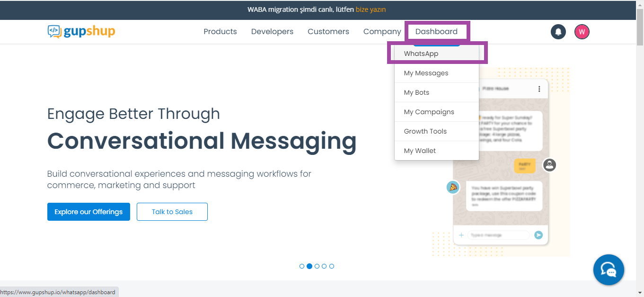This screenshot has width=644, height=297.
Task: Click the page scrollbar down arrow
Action: (640, 293)
